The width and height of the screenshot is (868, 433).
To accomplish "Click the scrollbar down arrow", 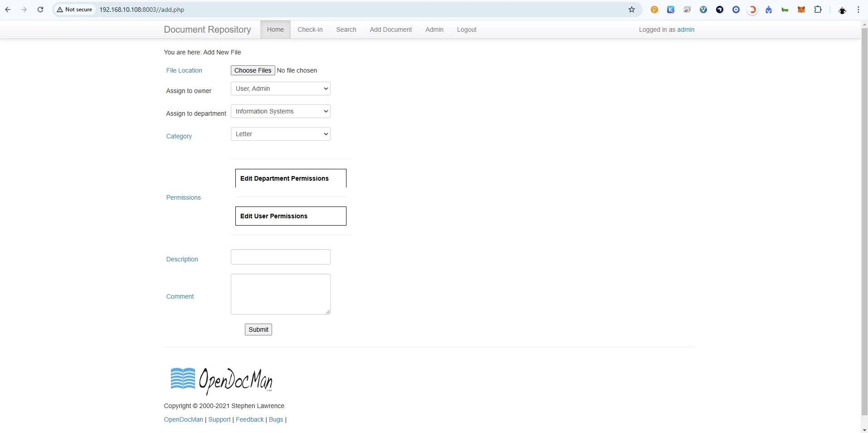I will pos(864,429).
